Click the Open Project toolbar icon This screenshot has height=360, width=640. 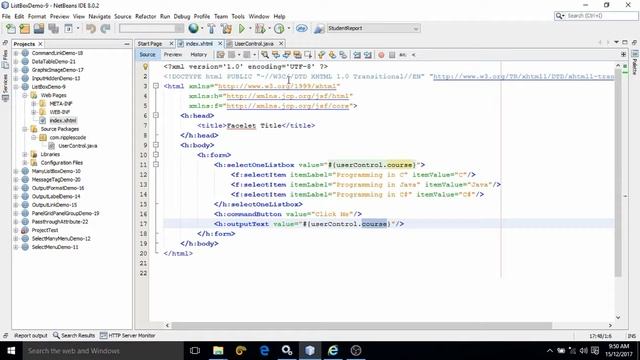(x=39, y=29)
